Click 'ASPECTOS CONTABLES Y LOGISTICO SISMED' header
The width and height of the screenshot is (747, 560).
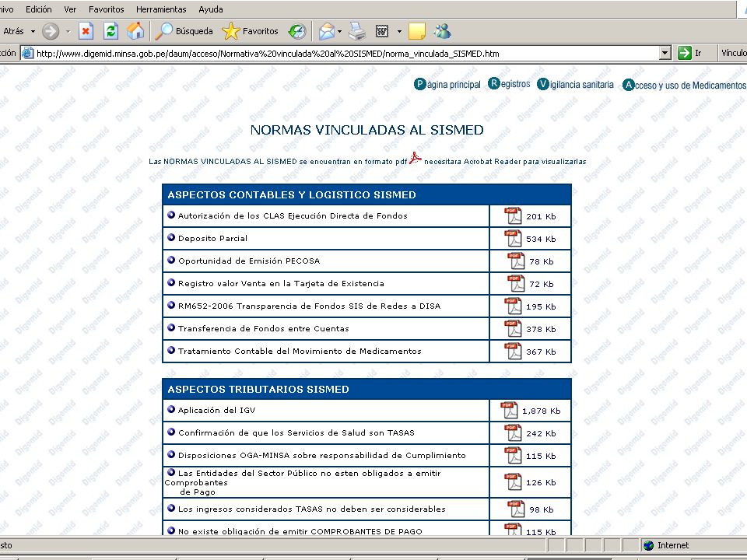tap(292, 194)
